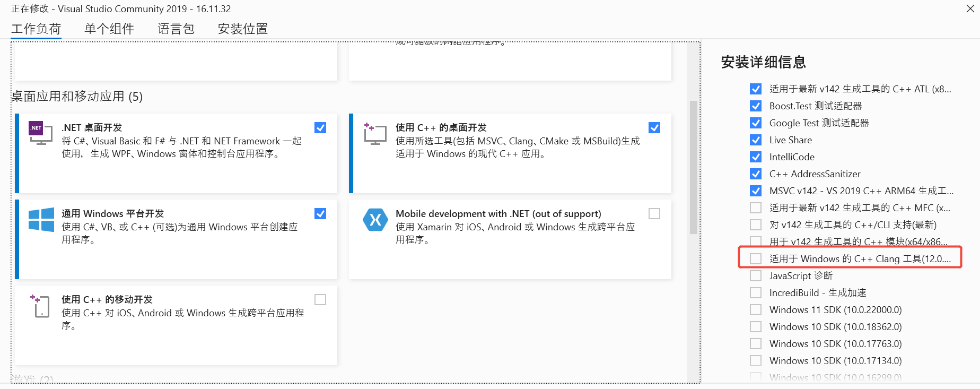Check IncrediBuild - 生成加速 checkbox
Image resolution: width=980 pixels, height=389 pixels.
(756, 293)
